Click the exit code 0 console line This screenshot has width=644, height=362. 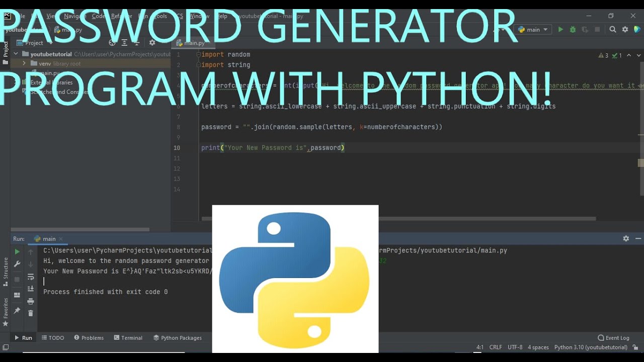pos(106,292)
